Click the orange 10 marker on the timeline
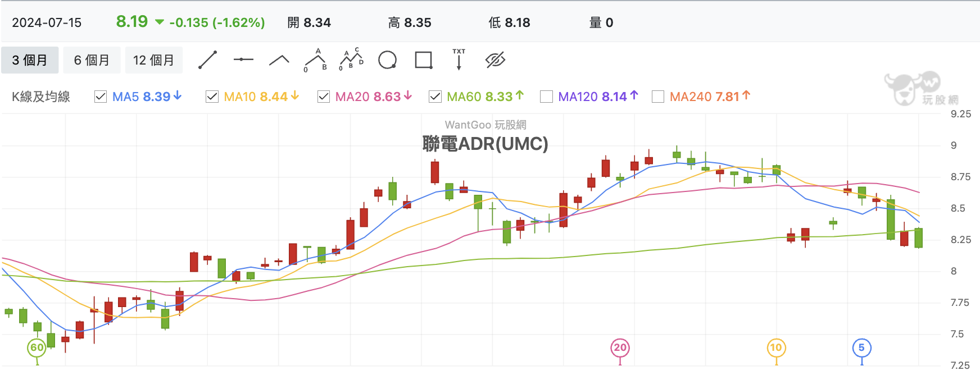 coord(777,347)
